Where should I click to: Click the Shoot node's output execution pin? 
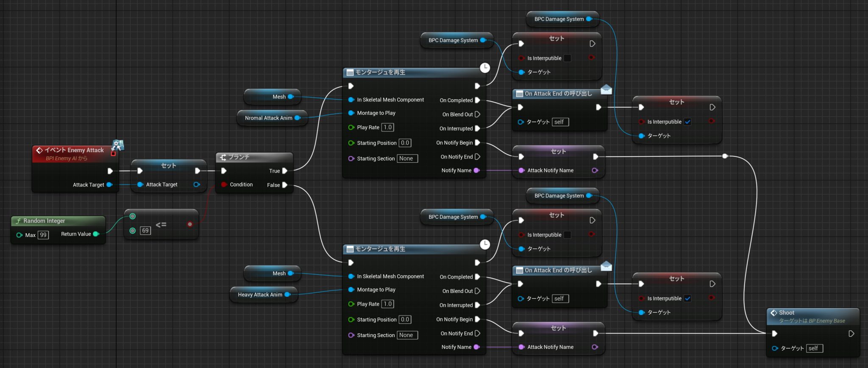pos(851,334)
